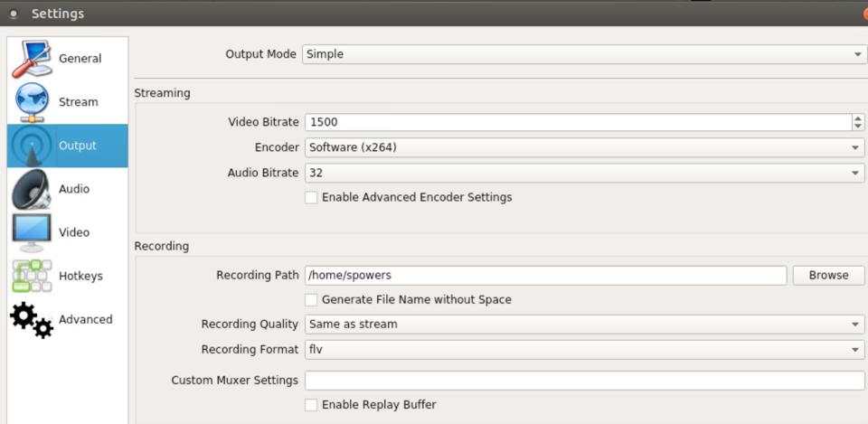Go to the Hotkeys settings label
Viewport: 868px width, 424px height.
coord(80,276)
